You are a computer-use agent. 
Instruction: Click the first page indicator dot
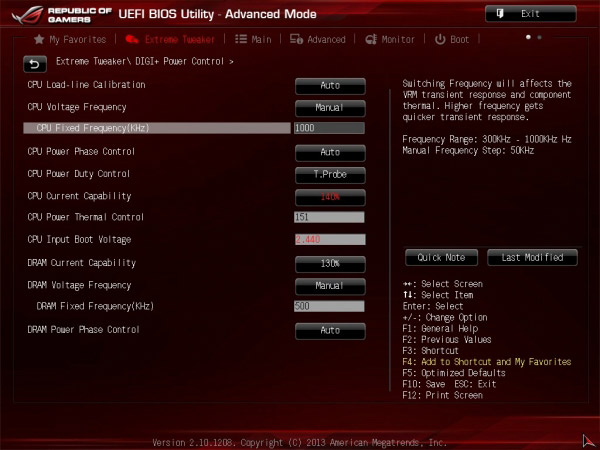pos(528,37)
